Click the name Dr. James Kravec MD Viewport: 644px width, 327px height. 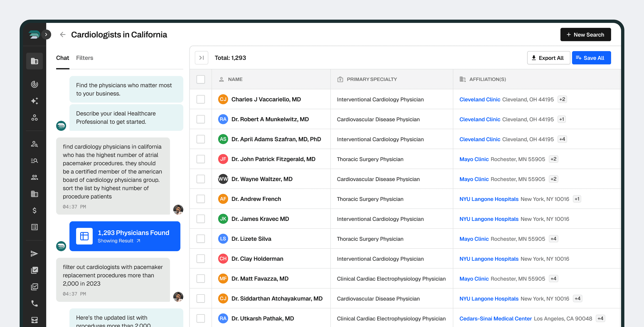pyautogui.click(x=260, y=219)
